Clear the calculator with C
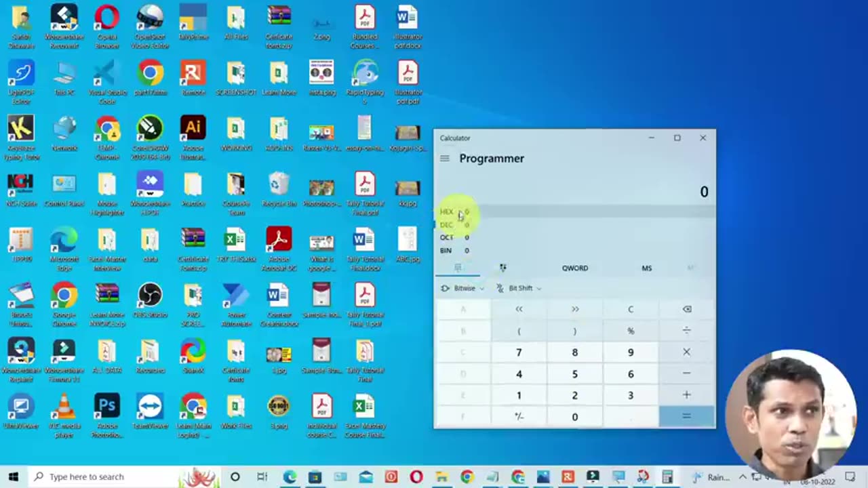 pyautogui.click(x=631, y=309)
